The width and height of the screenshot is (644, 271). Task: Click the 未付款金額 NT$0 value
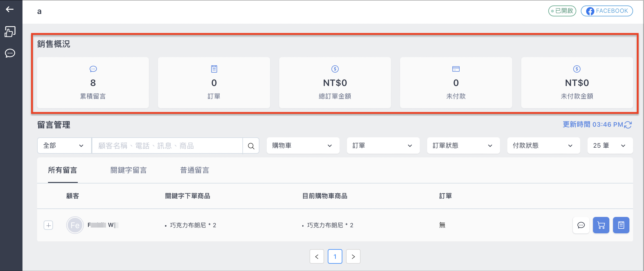pos(577,83)
